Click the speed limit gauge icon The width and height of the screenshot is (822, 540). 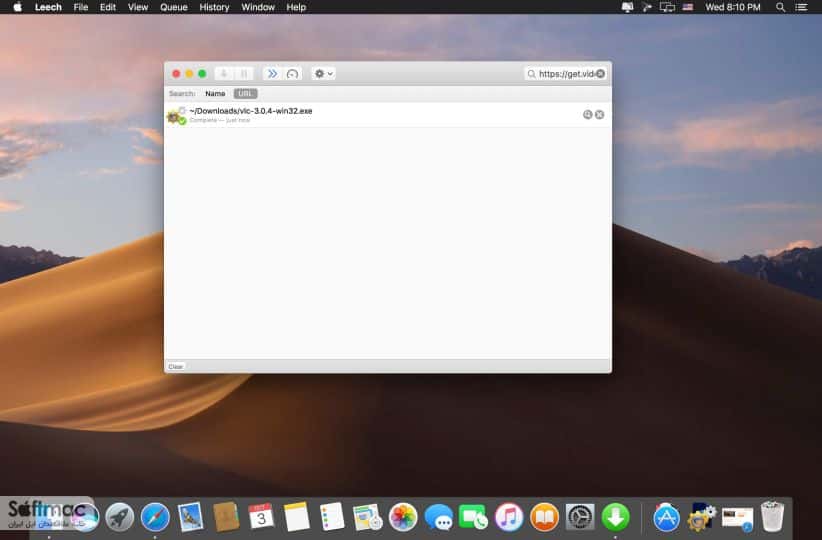pyautogui.click(x=293, y=74)
